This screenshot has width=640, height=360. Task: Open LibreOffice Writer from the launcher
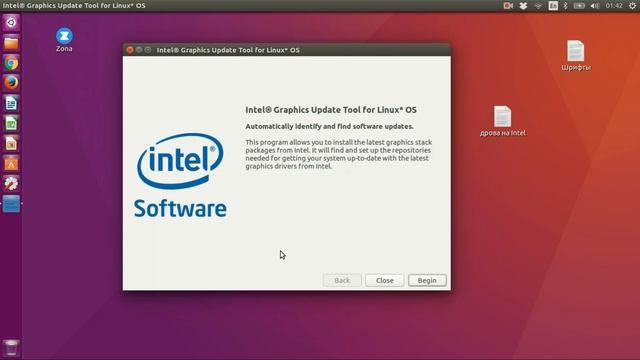click(11, 103)
